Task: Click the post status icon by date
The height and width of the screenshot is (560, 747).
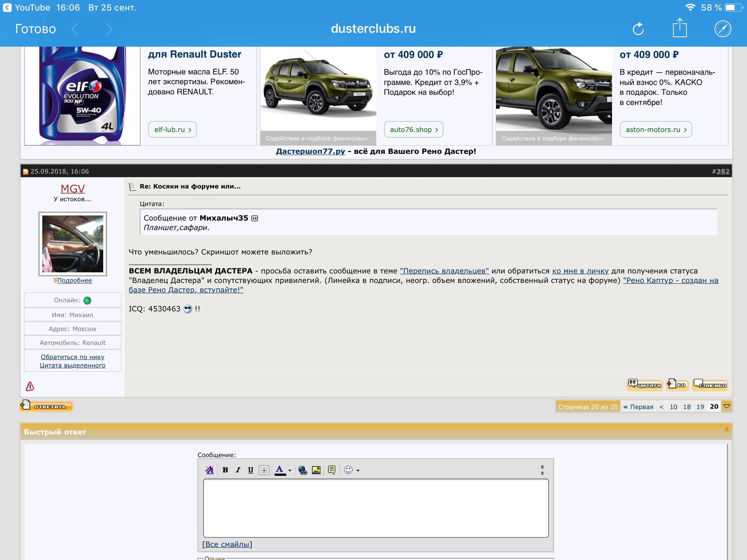Action: coord(26,172)
